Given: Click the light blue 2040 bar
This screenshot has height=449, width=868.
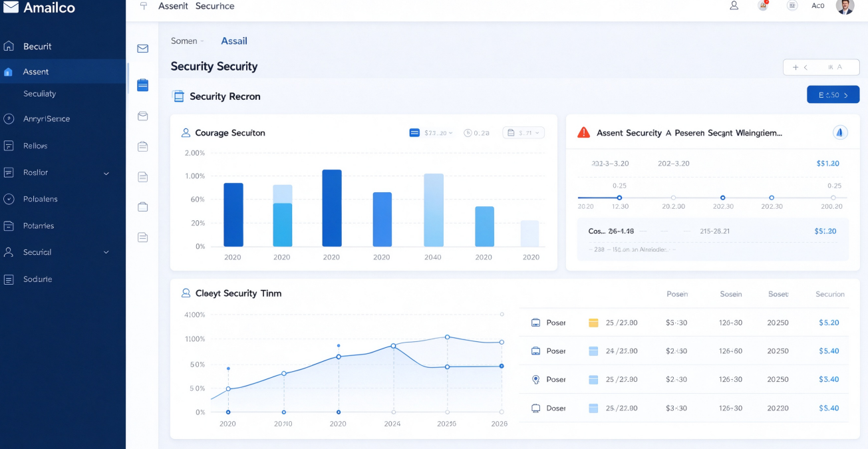Looking at the screenshot, I should (434, 210).
